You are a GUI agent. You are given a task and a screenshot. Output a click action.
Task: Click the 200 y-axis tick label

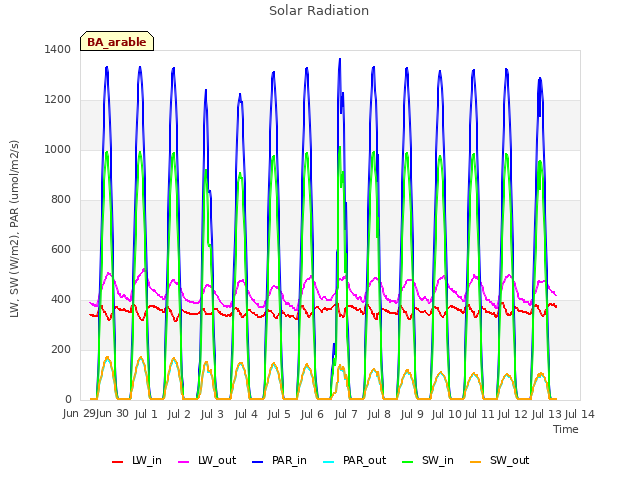click(x=61, y=349)
